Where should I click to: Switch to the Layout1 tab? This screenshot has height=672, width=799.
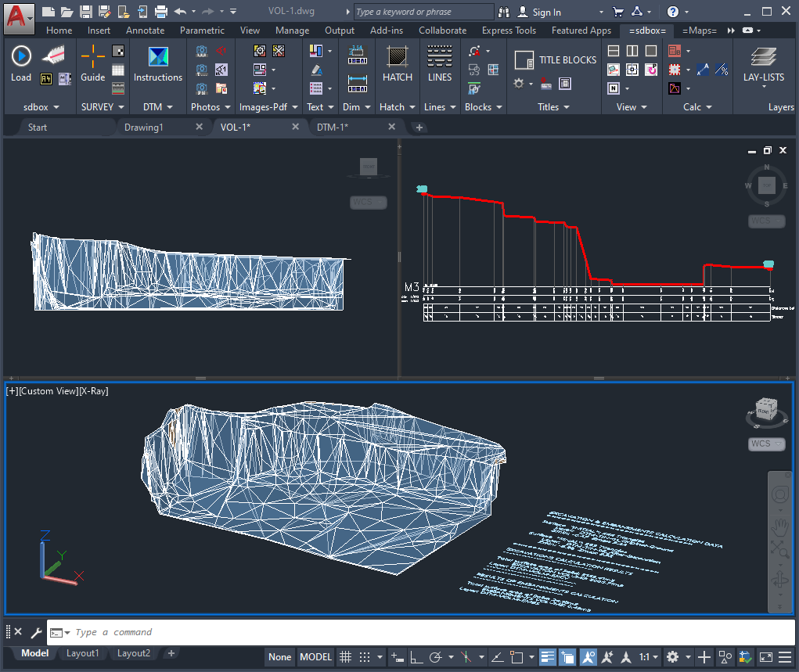coord(82,653)
